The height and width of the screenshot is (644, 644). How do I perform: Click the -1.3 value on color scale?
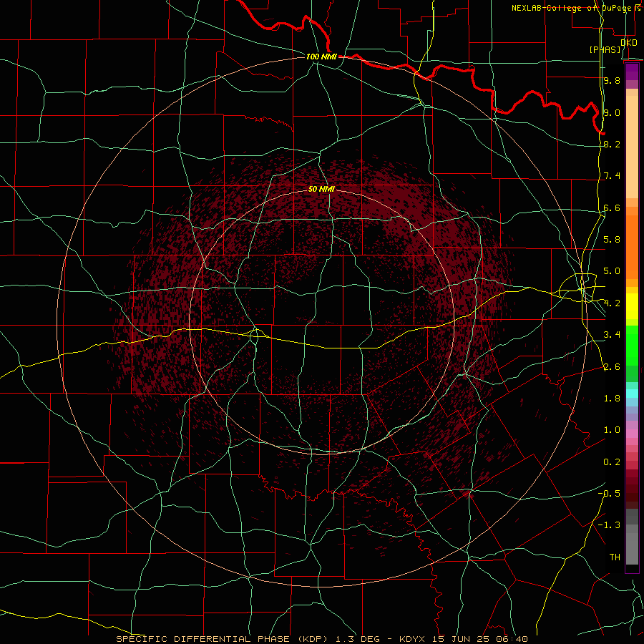pyautogui.click(x=609, y=525)
